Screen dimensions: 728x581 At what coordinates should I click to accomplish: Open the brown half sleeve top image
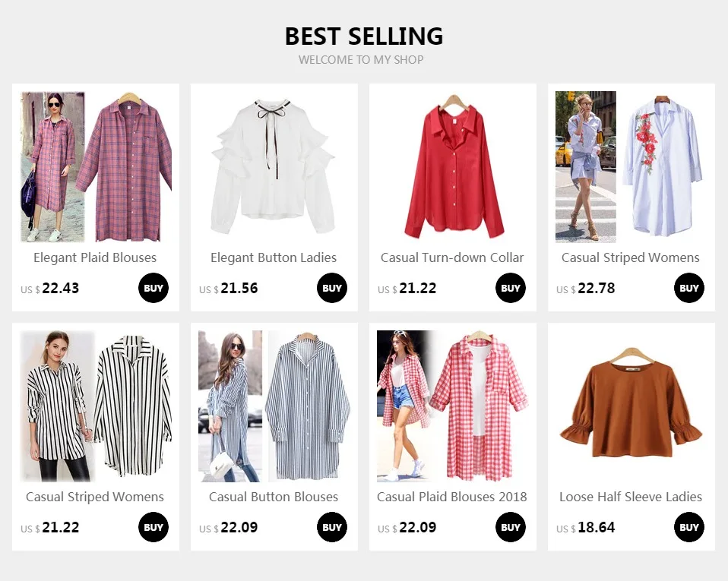click(631, 406)
